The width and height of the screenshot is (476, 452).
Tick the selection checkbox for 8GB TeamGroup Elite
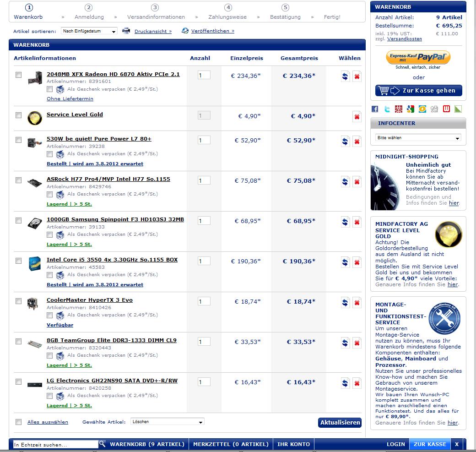coord(18,342)
